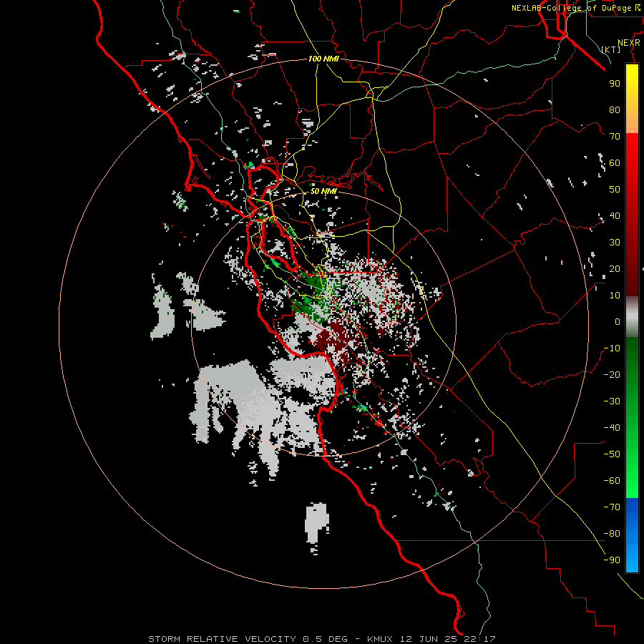Click the -20 value on the velocity scale
Image resolution: width=644 pixels, height=644 pixels.
coord(612,375)
